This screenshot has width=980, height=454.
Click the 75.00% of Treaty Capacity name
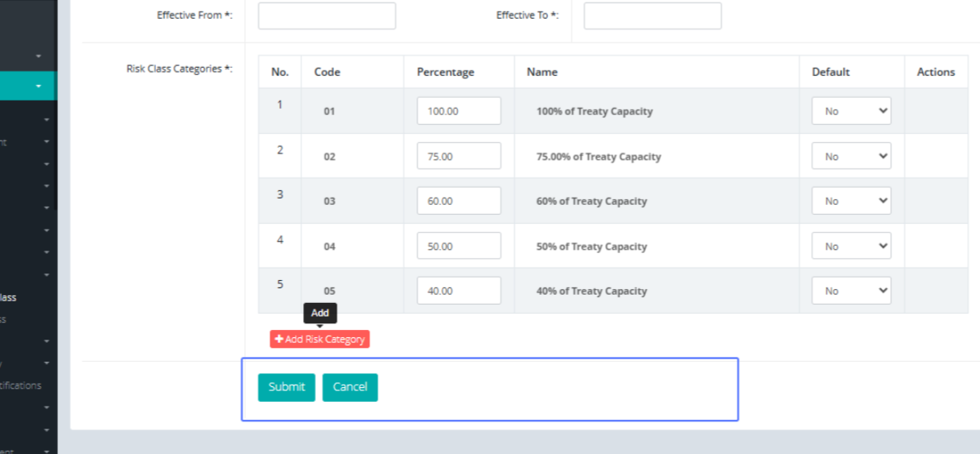coord(598,156)
